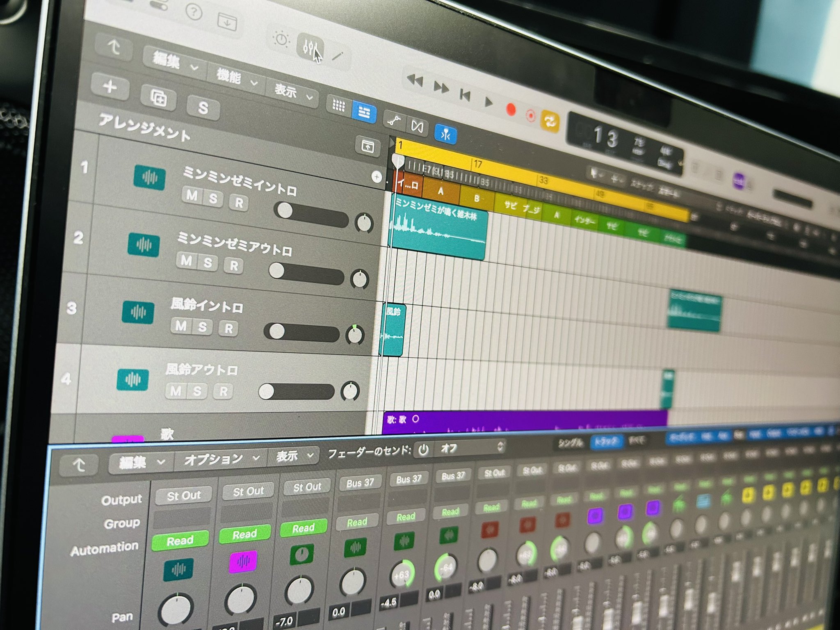Click the add track plus button
The image size is (840, 630).
tap(110, 87)
